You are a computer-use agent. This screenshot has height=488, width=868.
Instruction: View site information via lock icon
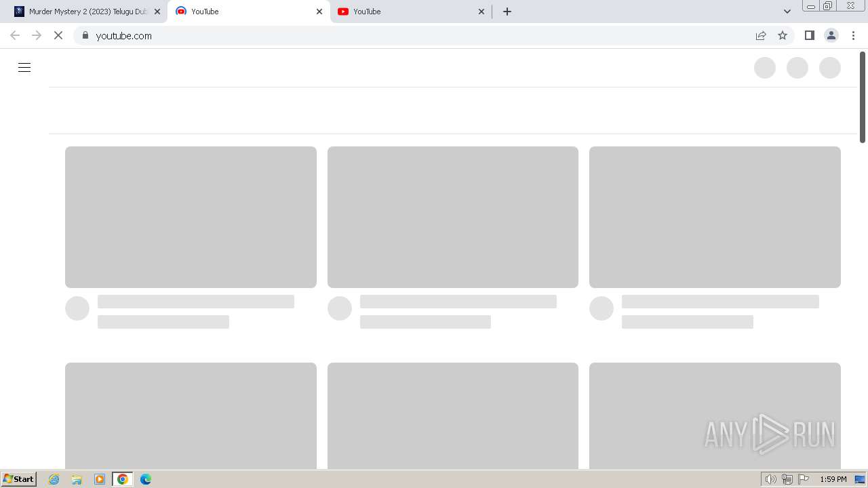85,35
